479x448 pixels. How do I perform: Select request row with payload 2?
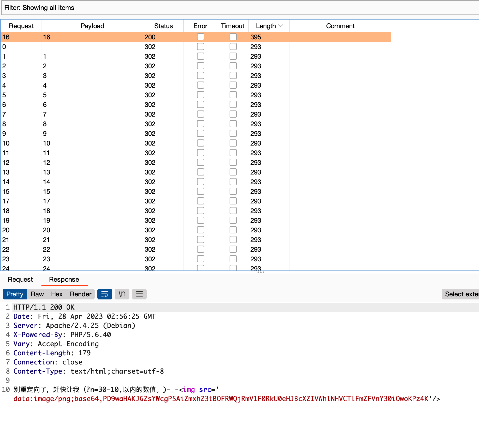click(196, 66)
